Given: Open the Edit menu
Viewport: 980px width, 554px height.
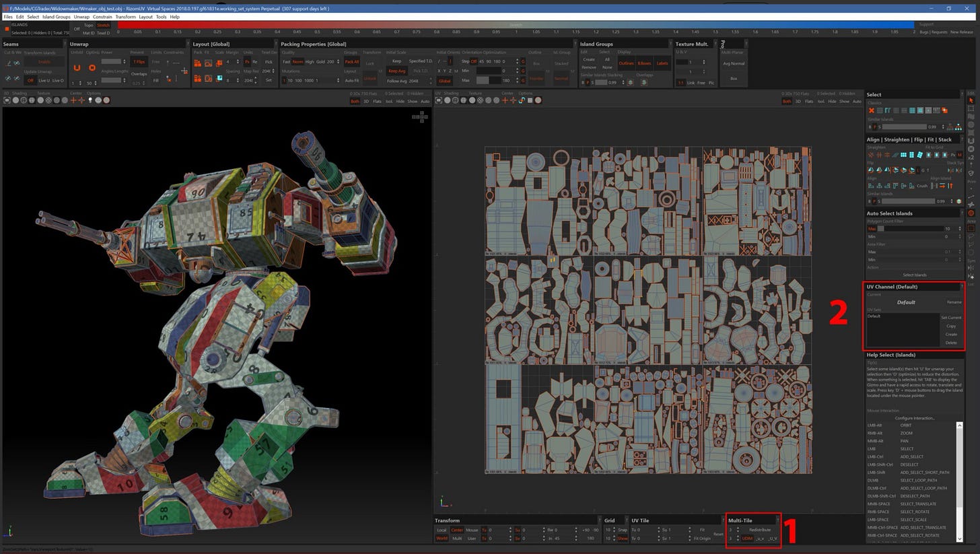Looking at the screenshot, I should click(20, 17).
